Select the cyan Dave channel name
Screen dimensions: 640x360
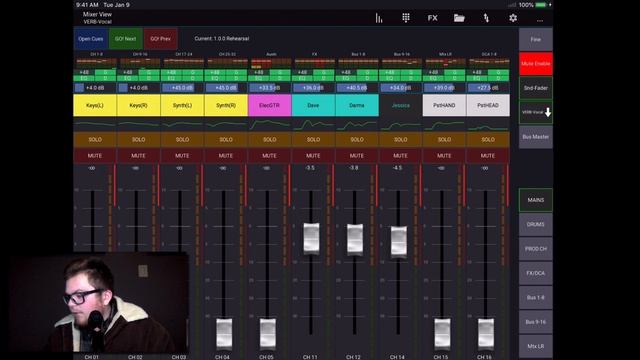(x=313, y=105)
